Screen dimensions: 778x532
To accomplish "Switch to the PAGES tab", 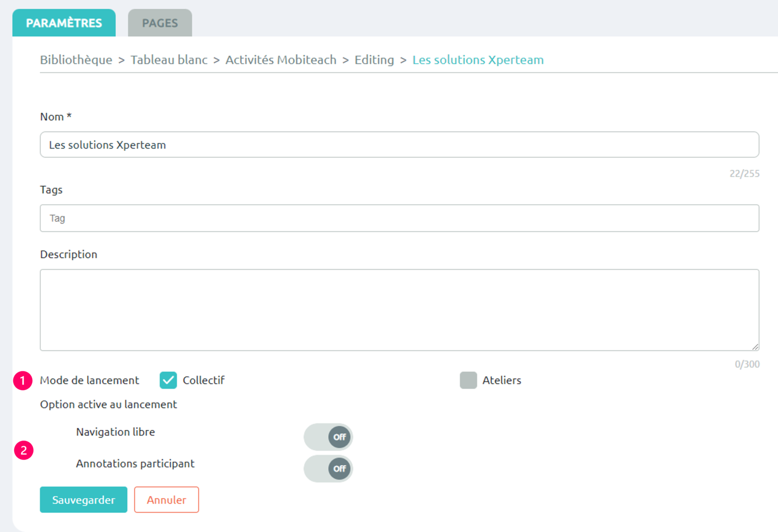I will pos(160,23).
